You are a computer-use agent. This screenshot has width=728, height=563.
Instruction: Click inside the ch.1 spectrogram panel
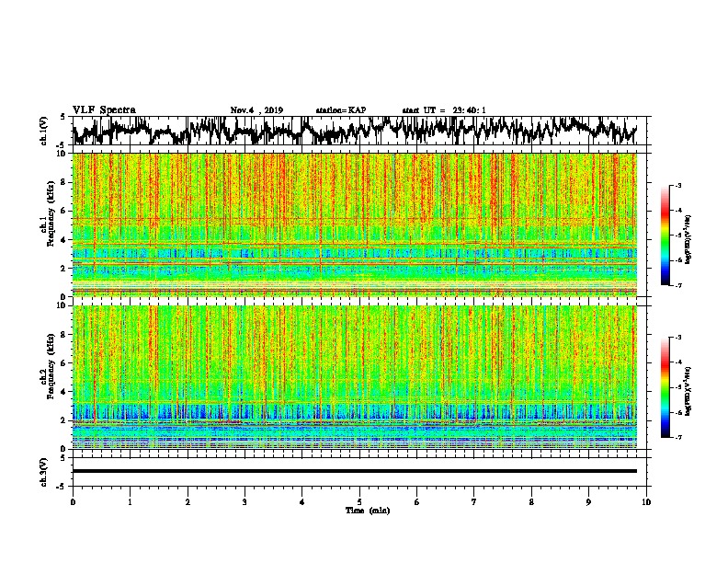355,224
